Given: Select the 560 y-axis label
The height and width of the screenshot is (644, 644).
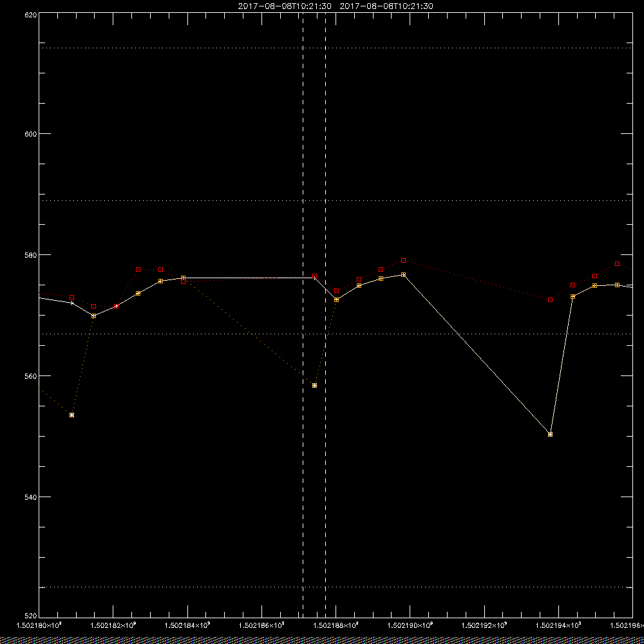Looking at the screenshot, I should [32, 376].
